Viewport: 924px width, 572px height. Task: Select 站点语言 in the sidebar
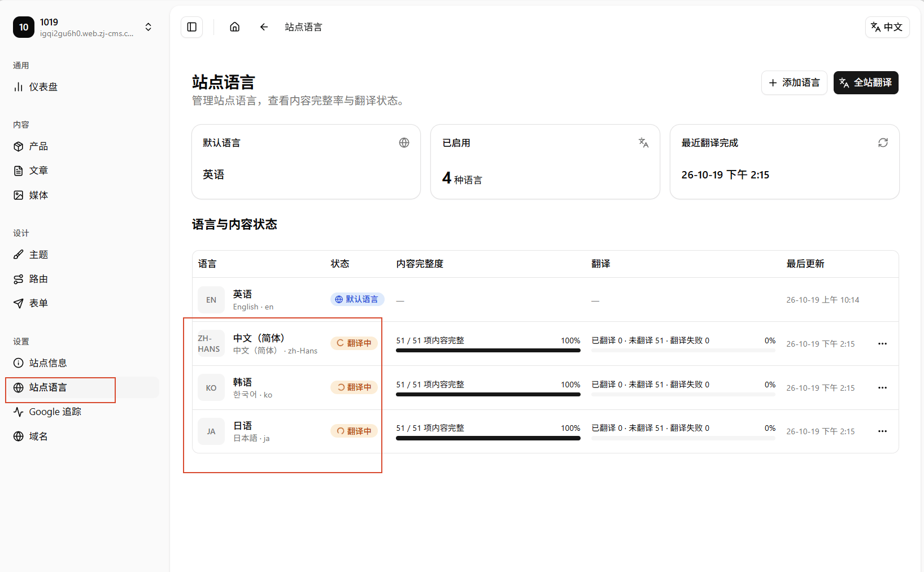pos(82,387)
